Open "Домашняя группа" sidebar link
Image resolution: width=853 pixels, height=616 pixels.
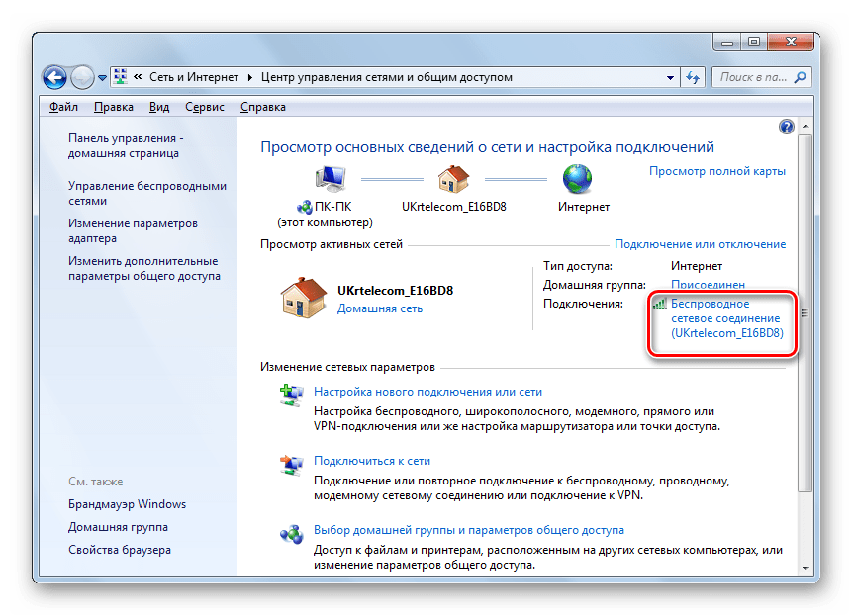pos(118,527)
